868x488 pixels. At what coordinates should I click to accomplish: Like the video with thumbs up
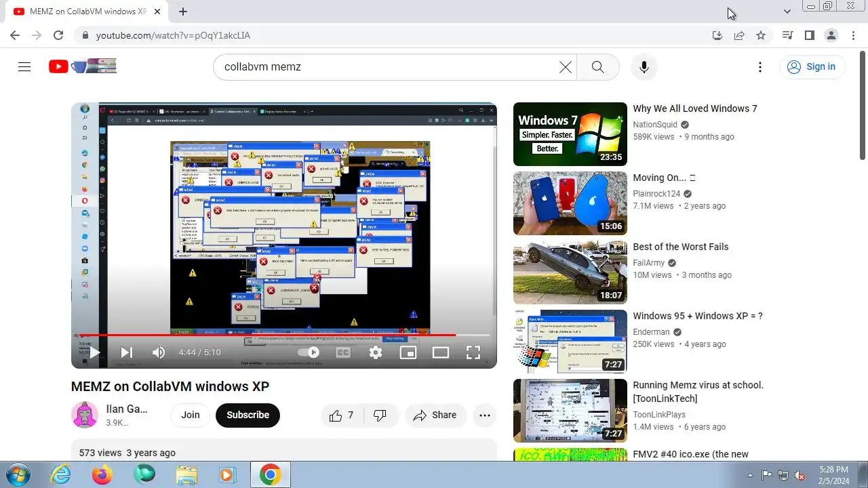(342, 415)
